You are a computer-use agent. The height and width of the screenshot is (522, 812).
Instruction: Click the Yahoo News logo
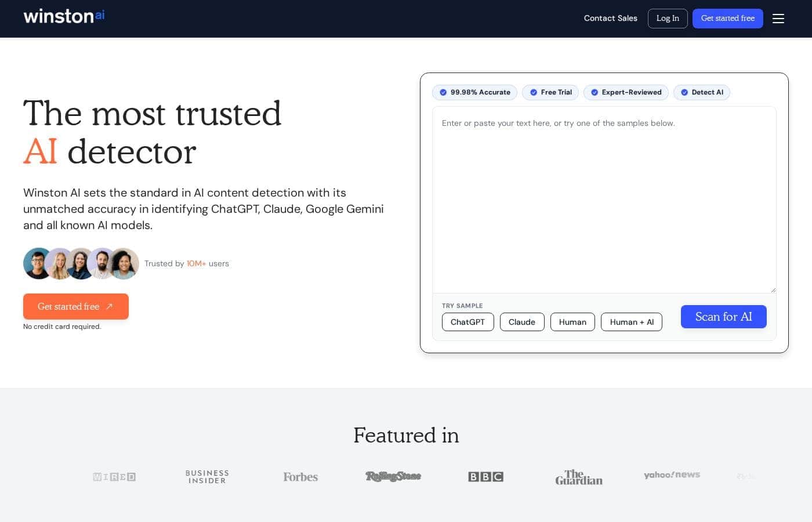pos(672,475)
